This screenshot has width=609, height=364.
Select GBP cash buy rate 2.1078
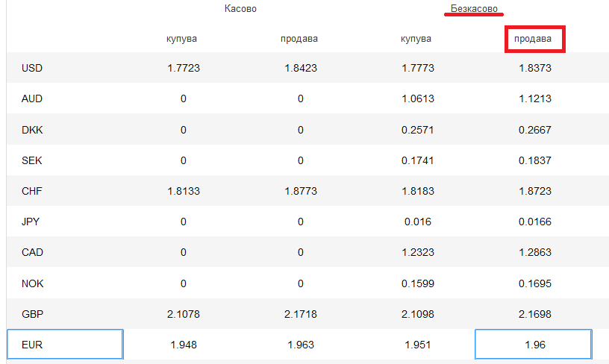[x=184, y=314]
